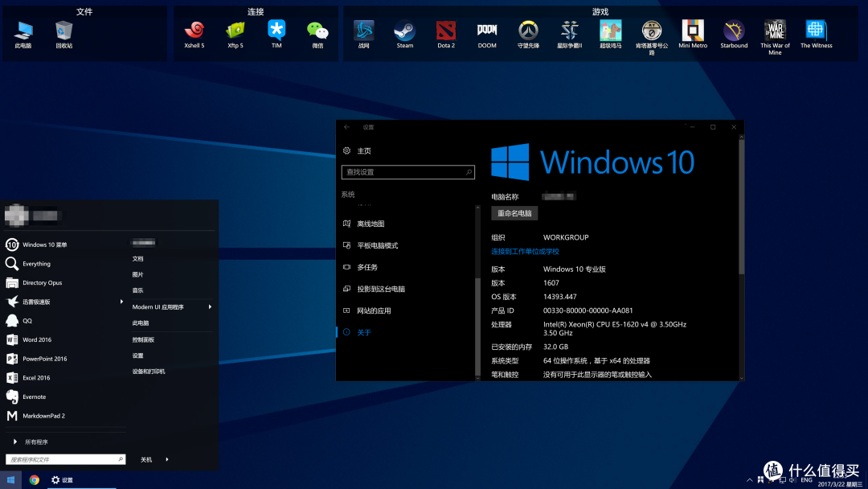Show hidden system tray icons
The image size is (868, 489).
point(750,480)
